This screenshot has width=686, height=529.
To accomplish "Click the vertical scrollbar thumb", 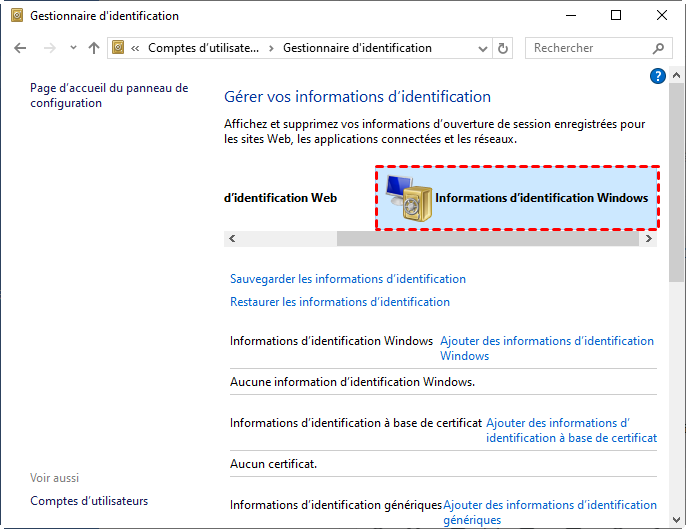I will tap(676, 182).
